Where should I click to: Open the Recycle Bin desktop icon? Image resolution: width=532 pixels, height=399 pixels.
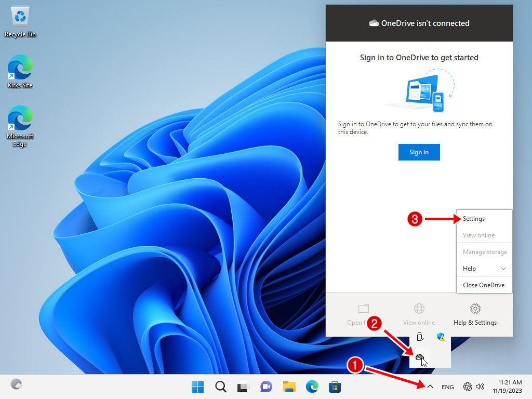(20, 22)
